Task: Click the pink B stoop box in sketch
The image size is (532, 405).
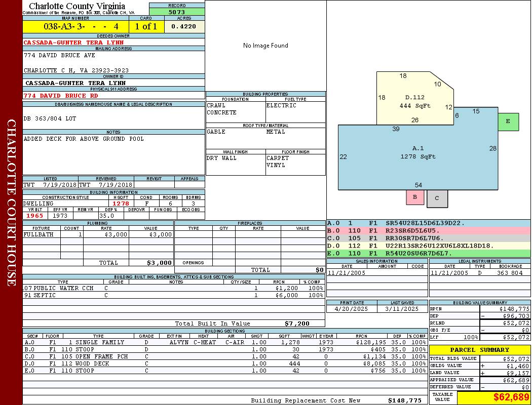Action: [415, 197]
